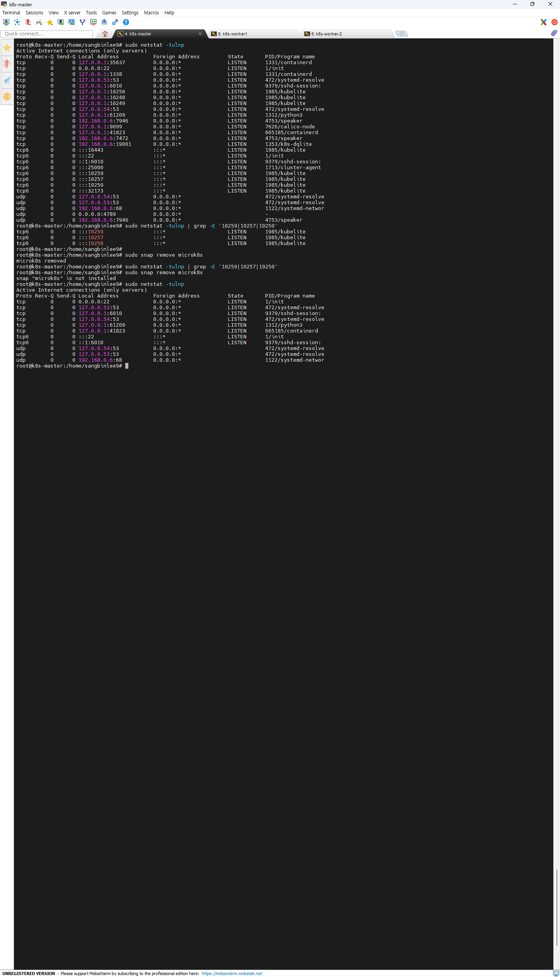Click the address ':::25000'
The width and height of the screenshot is (560, 977).
[91, 168]
